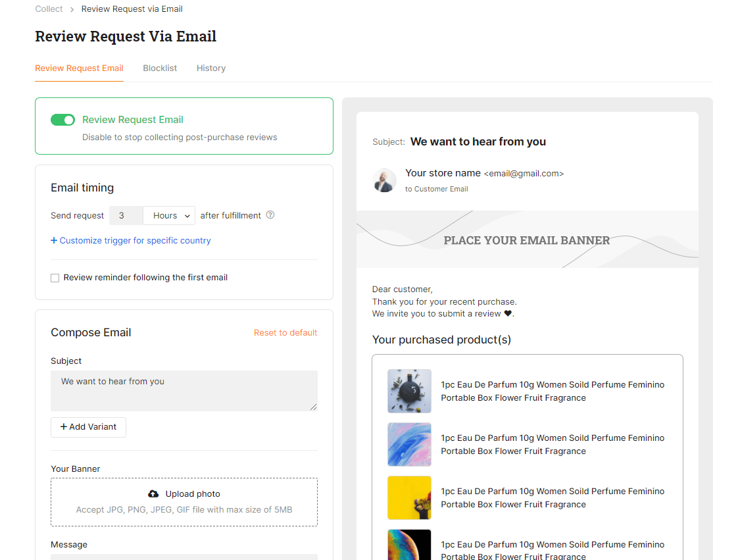Open the Hours time unit dropdown
The width and height of the screenshot is (738, 560).
(168, 215)
